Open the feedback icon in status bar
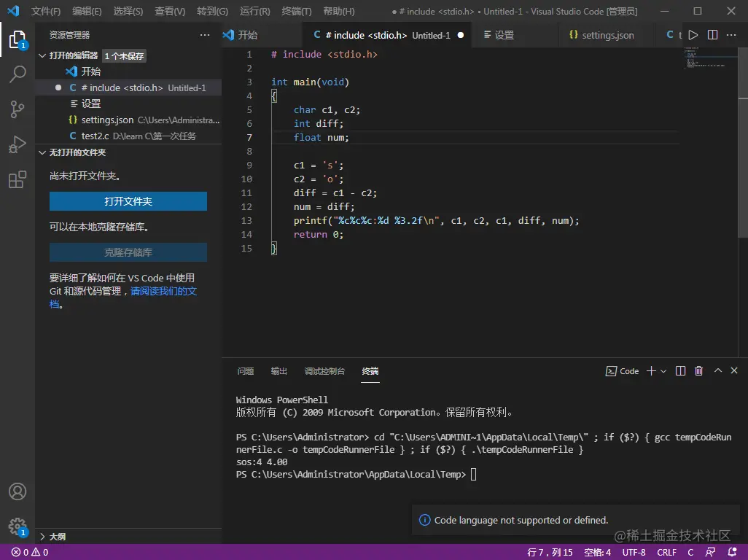The image size is (748, 560). pos(710,553)
